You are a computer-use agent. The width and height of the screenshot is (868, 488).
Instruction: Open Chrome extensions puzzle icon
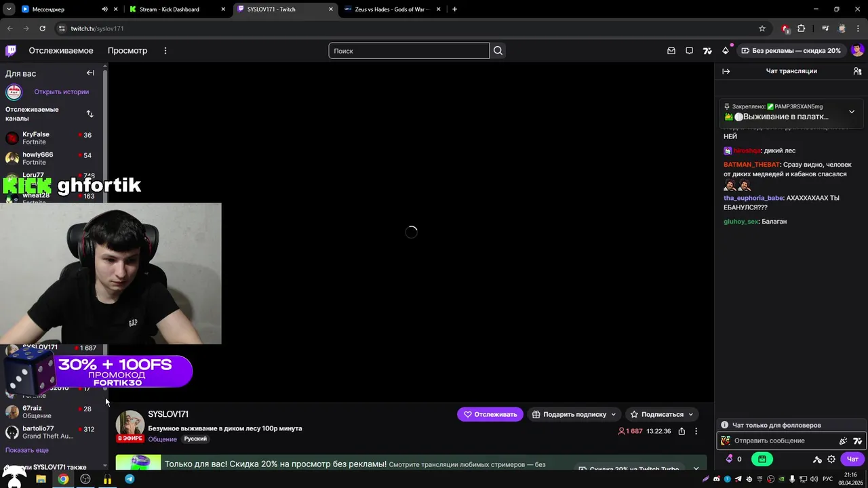pyautogui.click(x=802, y=28)
